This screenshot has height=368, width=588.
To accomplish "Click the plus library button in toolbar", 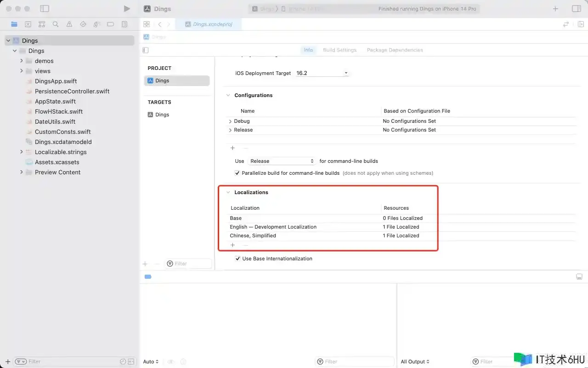I will tap(555, 9).
